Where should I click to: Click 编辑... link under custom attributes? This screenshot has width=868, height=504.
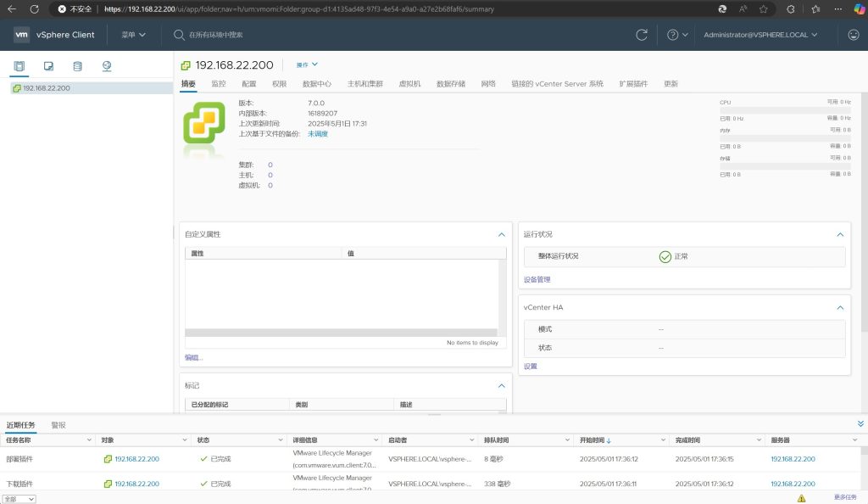coord(194,358)
